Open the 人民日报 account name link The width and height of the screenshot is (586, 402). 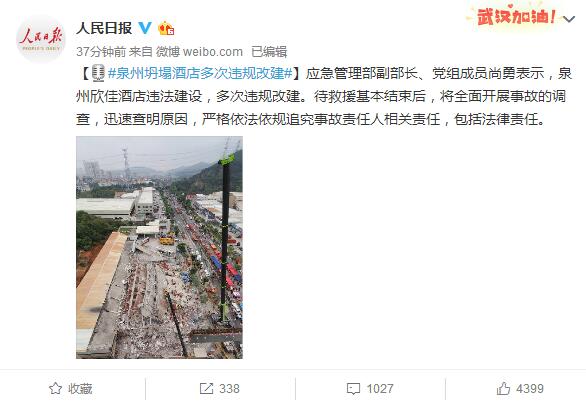(x=104, y=28)
